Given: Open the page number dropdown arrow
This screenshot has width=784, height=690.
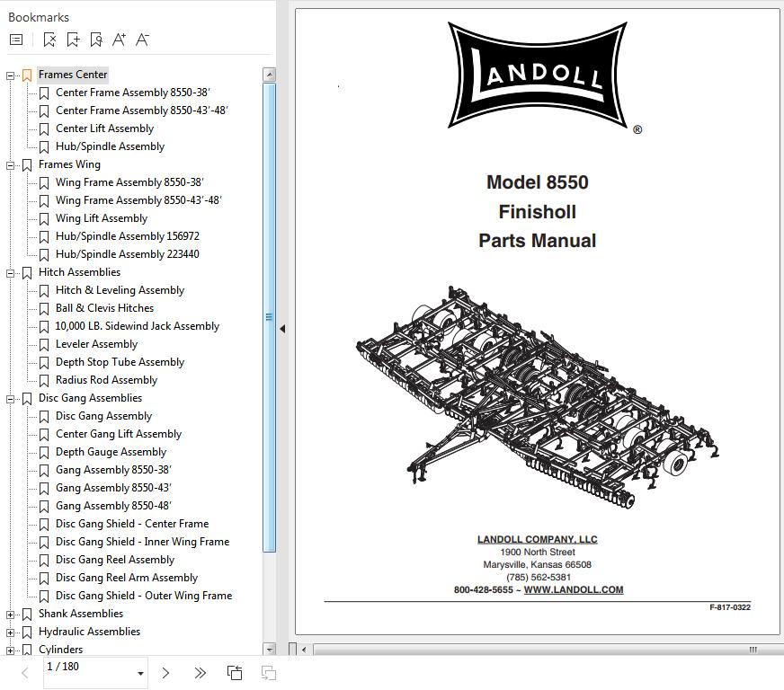Looking at the screenshot, I should [x=140, y=674].
